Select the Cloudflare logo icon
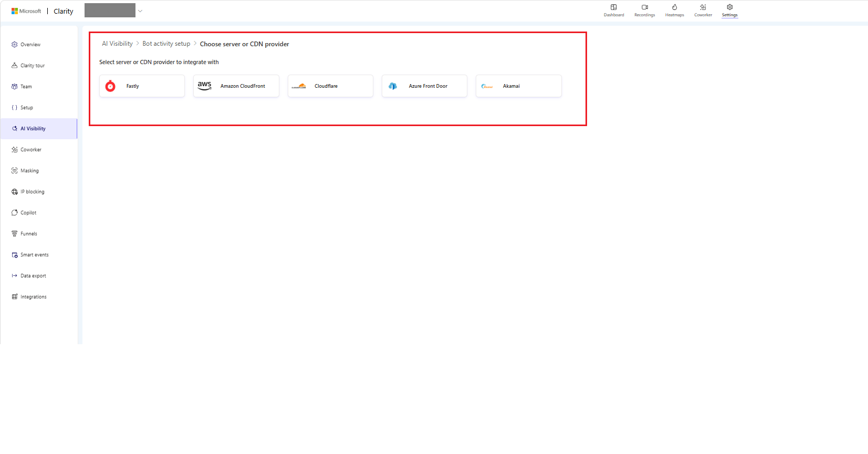Viewport: 868px width, 454px height. pos(299,86)
